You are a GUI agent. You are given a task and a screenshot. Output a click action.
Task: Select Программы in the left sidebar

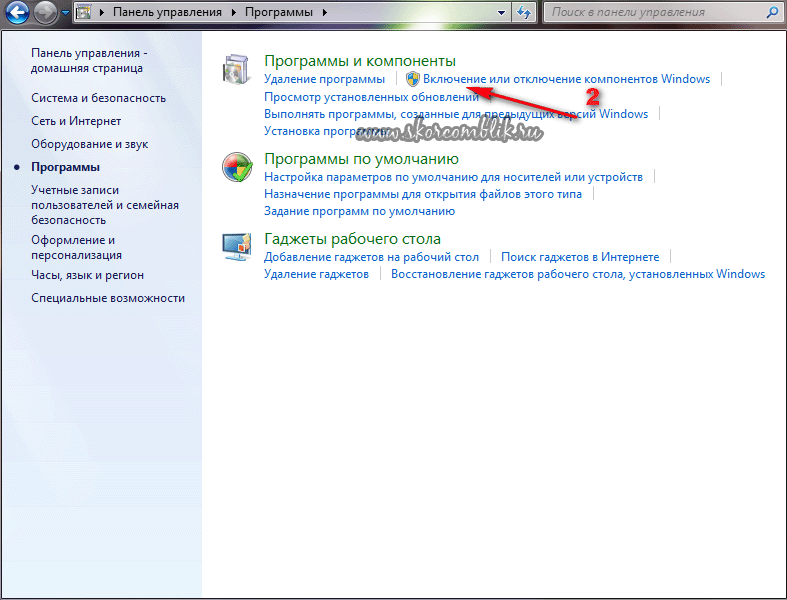[65, 167]
